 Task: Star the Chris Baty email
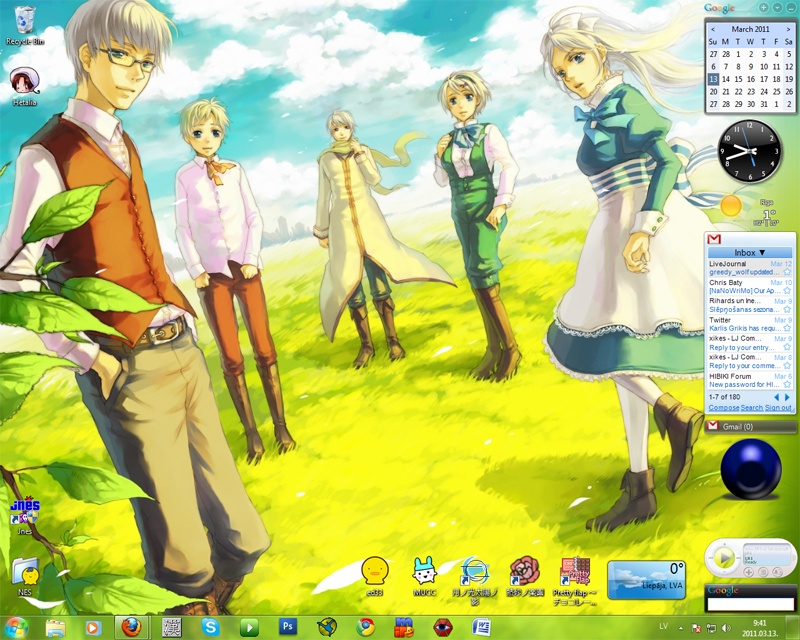click(x=787, y=291)
